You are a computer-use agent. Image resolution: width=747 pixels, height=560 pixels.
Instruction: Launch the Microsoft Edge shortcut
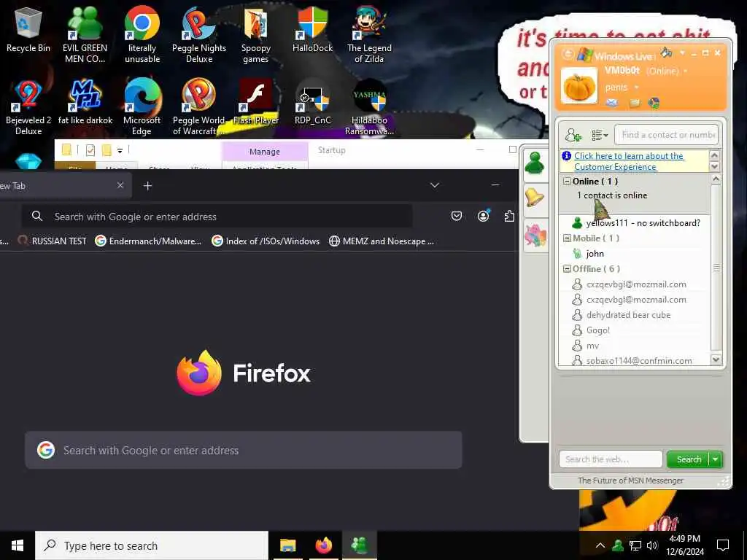[142, 107]
